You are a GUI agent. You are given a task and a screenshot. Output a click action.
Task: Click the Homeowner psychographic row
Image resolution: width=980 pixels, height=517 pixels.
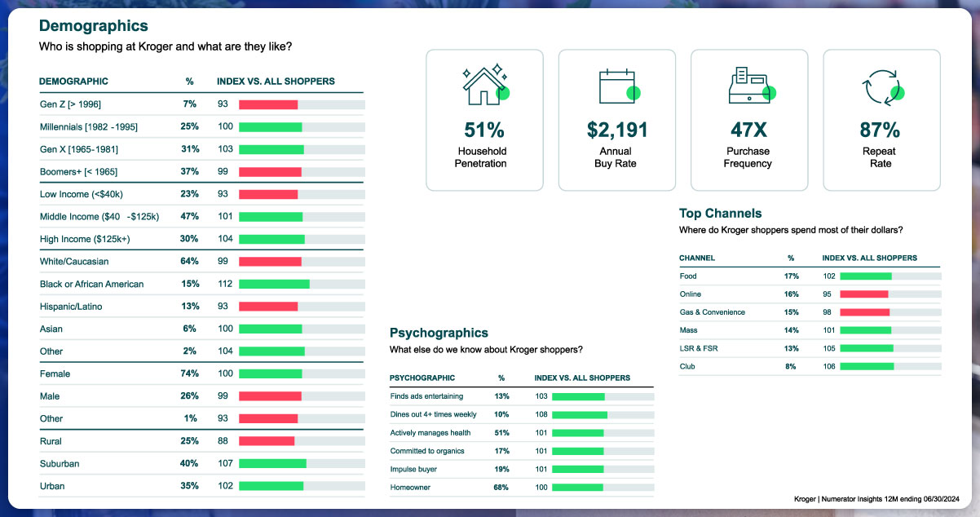tap(522, 487)
